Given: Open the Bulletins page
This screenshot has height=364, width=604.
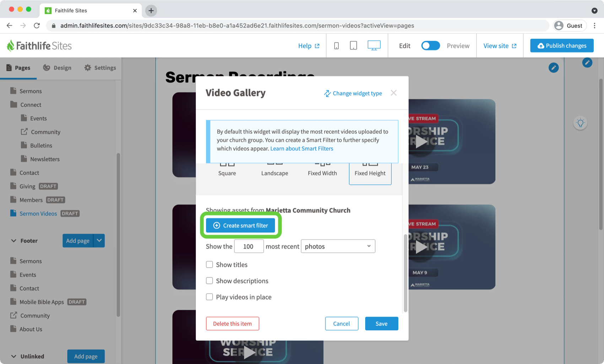Looking at the screenshot, I should [x=37, y=145].
